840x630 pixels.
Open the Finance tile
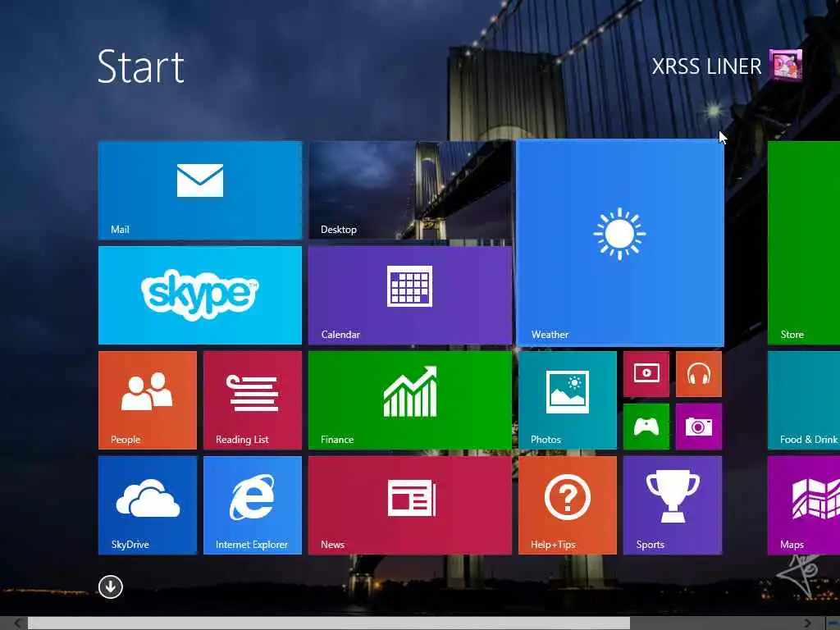(410, 400)
